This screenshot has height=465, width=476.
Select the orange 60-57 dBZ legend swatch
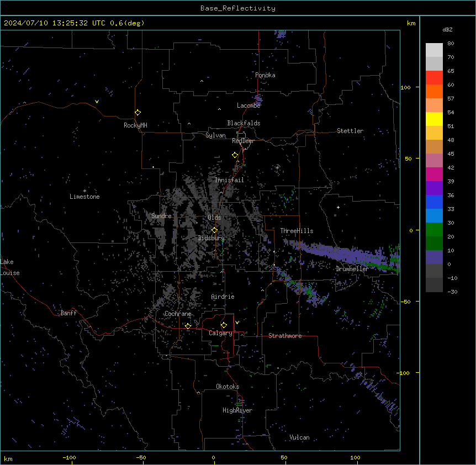434,91
